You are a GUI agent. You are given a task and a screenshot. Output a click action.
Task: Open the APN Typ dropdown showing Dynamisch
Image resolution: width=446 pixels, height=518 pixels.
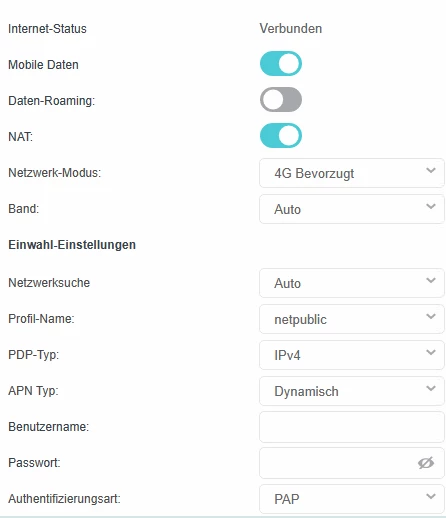[352, 391]
